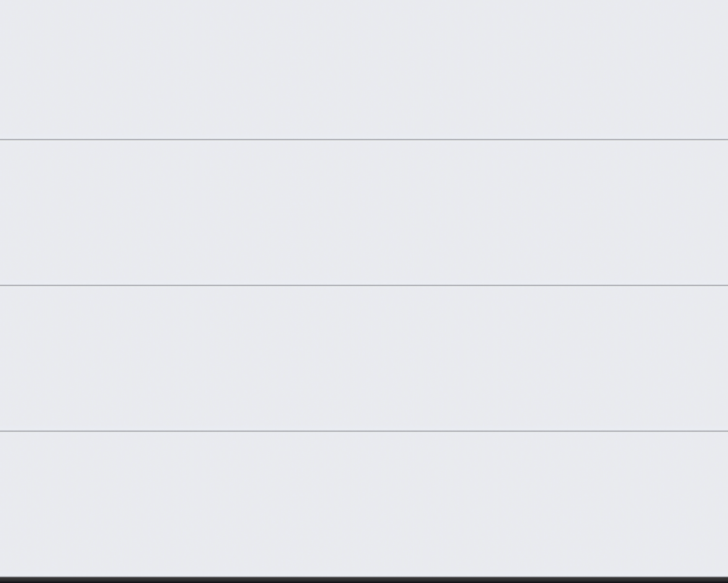Select the third empty list row
This screenshot has width=728, height=583.
pyautogui.click(x=364, y=358)
